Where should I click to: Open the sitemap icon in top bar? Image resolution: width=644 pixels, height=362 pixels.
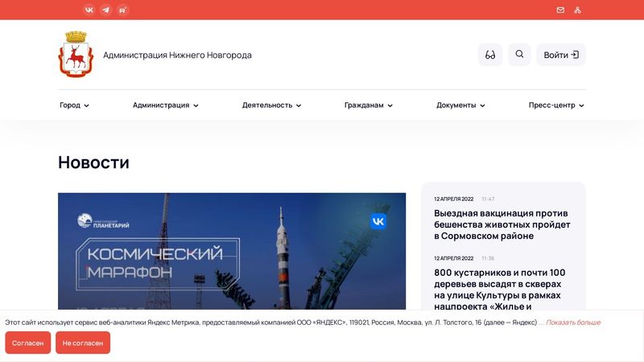pyautogui.click(x=577, y=10)
